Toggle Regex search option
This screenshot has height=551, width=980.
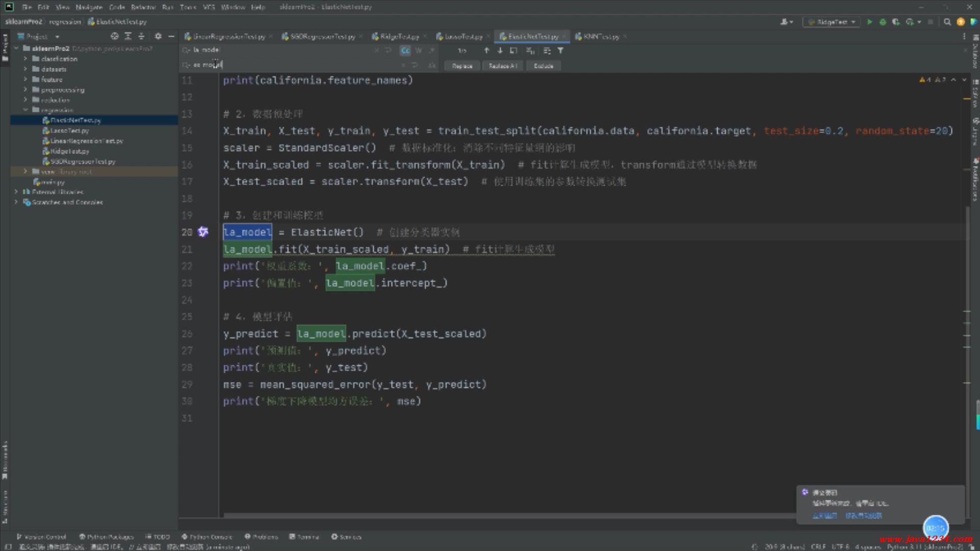(432, 51)
